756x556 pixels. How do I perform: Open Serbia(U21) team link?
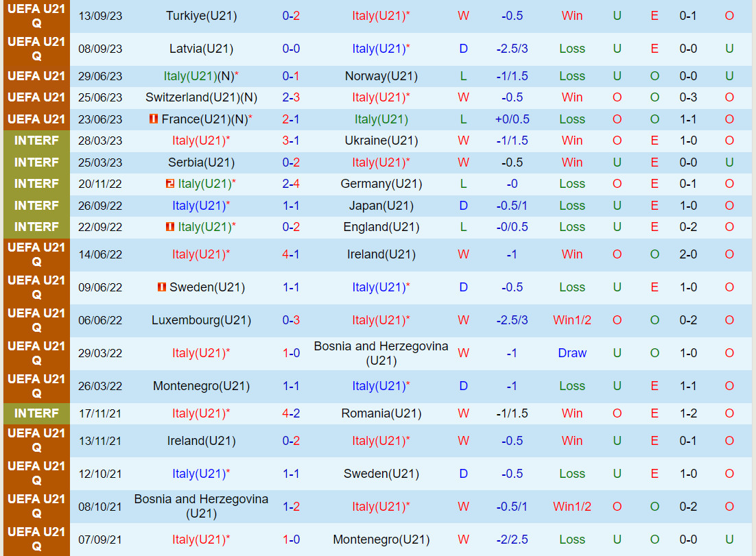pyautogui.click(x=202, y=162)
